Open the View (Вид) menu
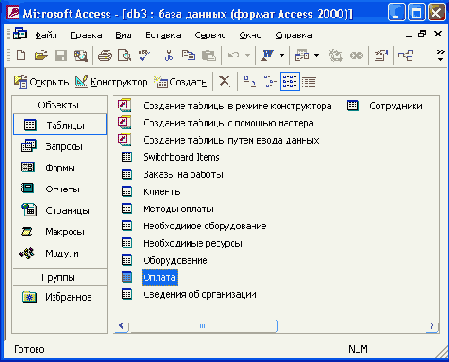 123,35
